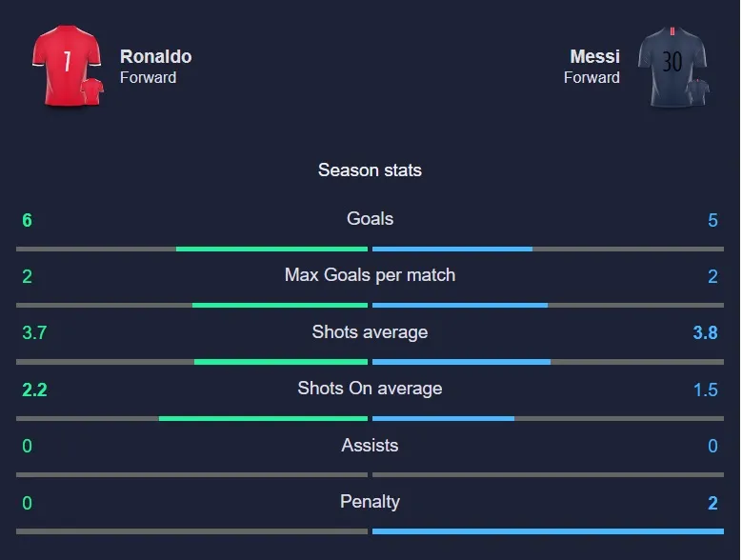Click the Penalty stat label
The height and width of the screenshot is (560, 742).
(370, 502)
